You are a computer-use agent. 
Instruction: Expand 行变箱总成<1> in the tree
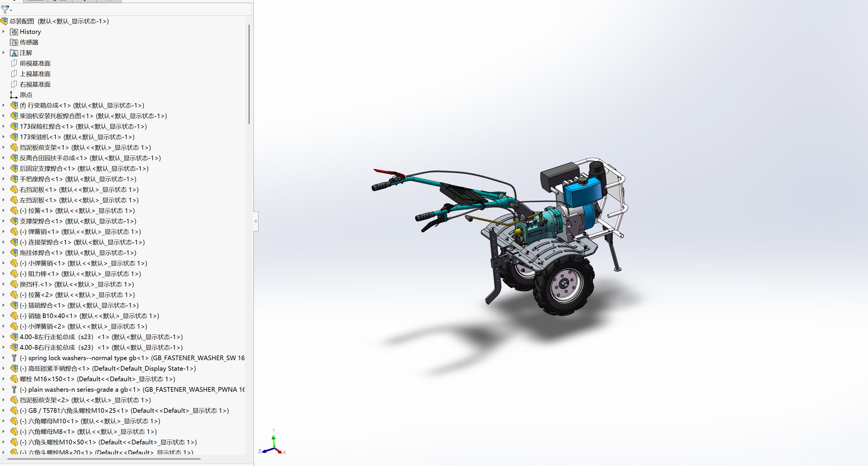(x=4, y=105)
